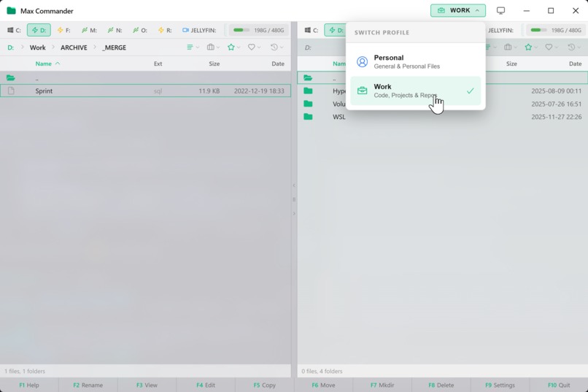588x392 pixels.
Task: Click F4 Edit button
Action: pyautogui.click(x=206, y=385)
